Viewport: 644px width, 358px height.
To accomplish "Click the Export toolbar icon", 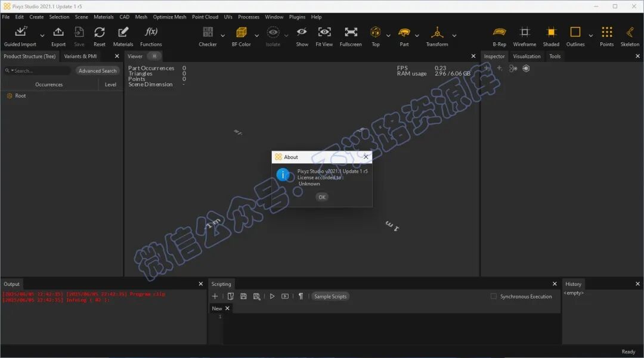I will point(58,32).
